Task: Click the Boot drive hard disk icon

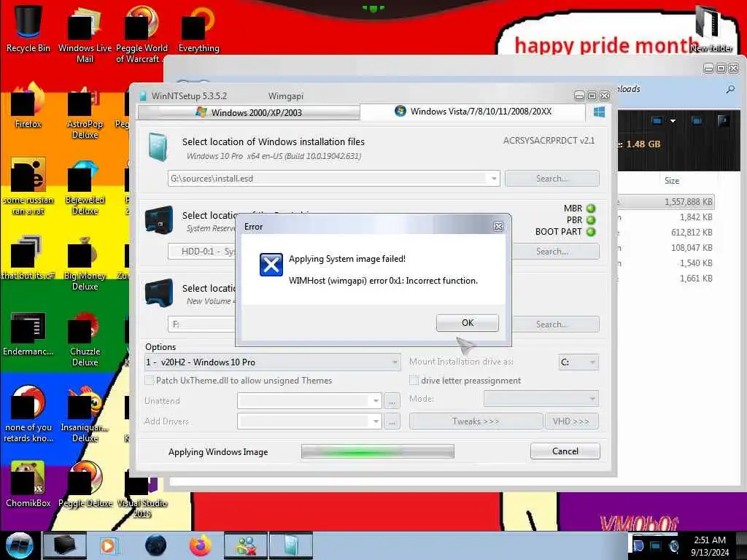Action: pos(158,220)
